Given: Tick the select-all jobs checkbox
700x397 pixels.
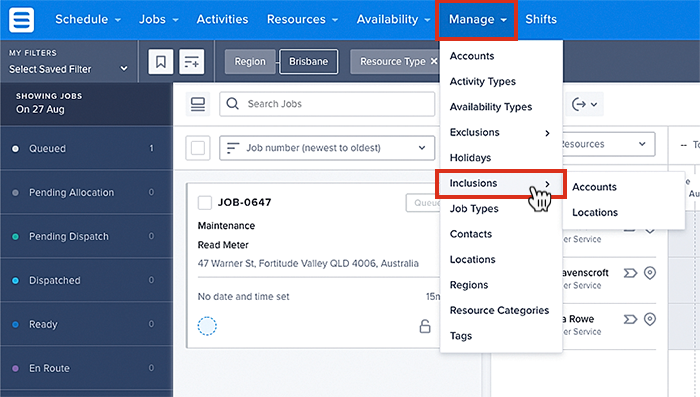Looking at the screenshot, I should tap(198, 148).
